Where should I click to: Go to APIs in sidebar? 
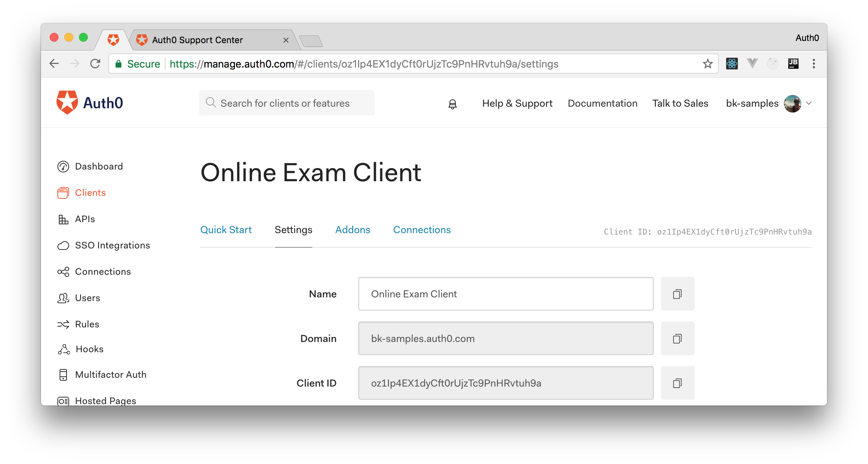[x=85, y=219]
